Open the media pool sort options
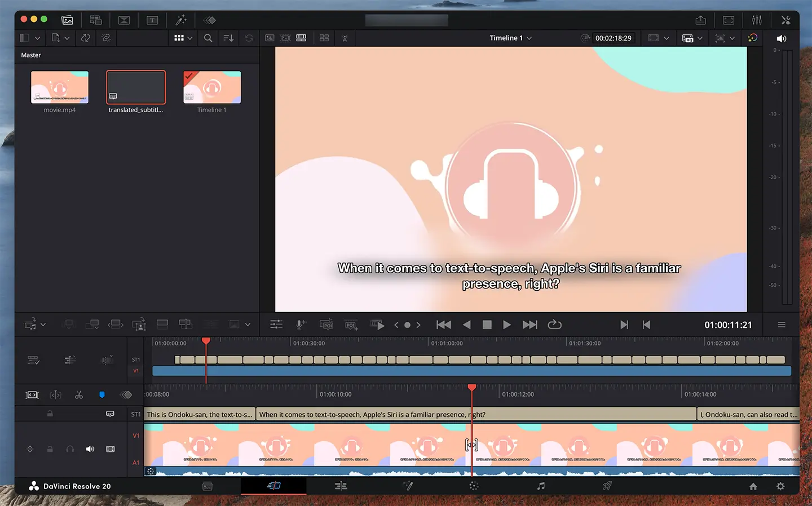The height and width of the screenshot is (506, 812). pyautogui.click(x=228, y=38)
